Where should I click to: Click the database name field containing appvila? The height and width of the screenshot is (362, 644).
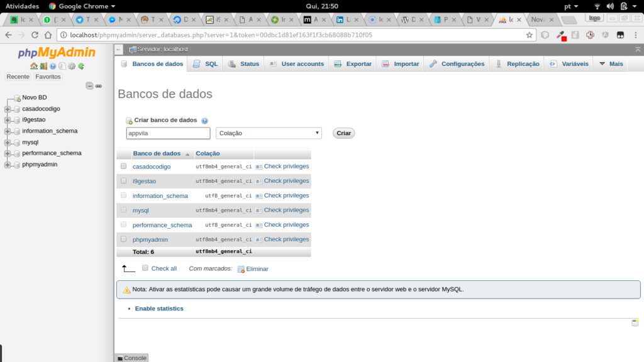(168, 133)
